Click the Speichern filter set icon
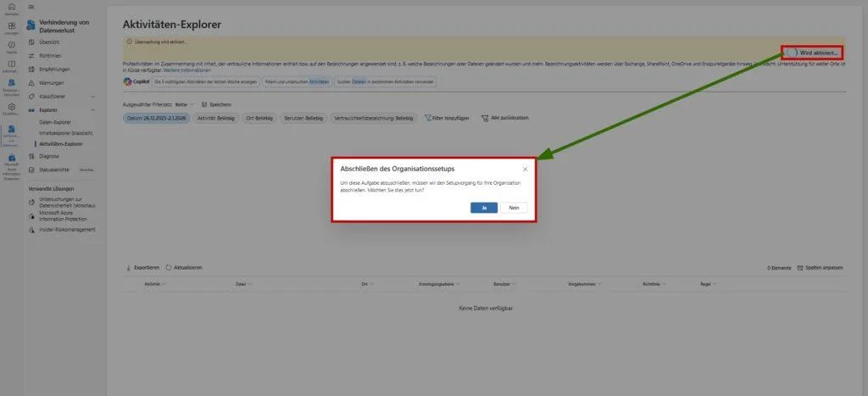The height and width of the screenshot is (396, 868). coord(204,103)
